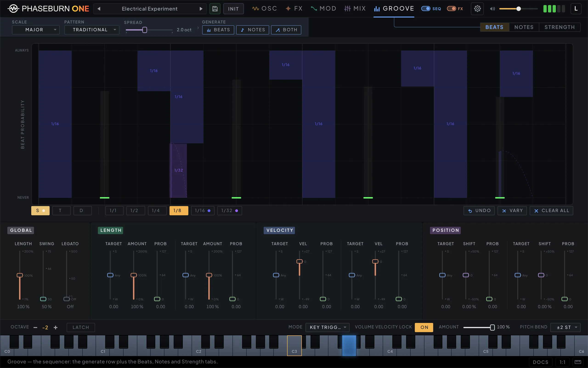Generate beats with the BEATS generate button
This screenshot has height=368, width=588.
click(218, 30)
